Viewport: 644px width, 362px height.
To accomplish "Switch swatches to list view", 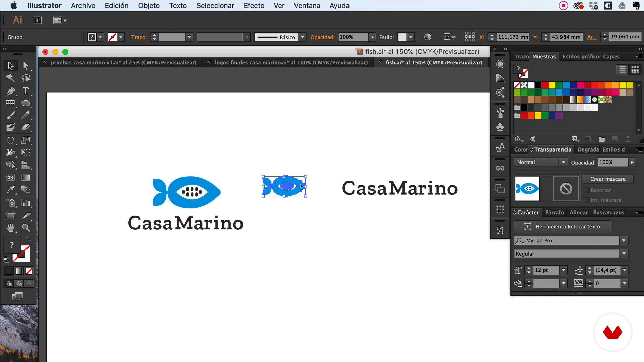I will pos(622,70).
